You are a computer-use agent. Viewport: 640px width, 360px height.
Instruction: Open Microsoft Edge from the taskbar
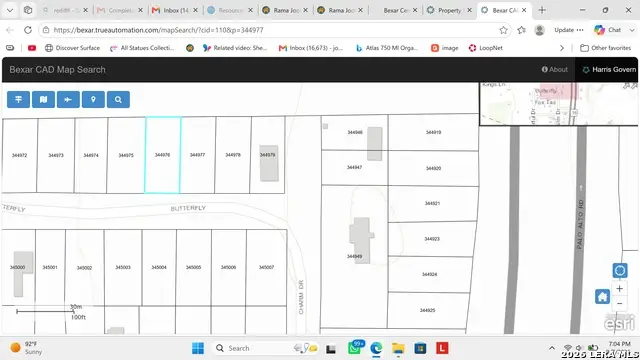coord(376,348)
